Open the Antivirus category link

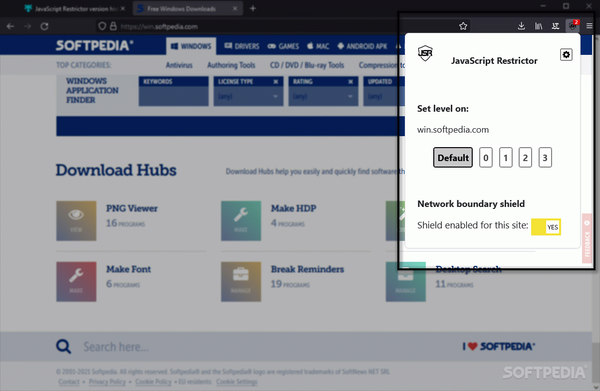click(179, 65)
